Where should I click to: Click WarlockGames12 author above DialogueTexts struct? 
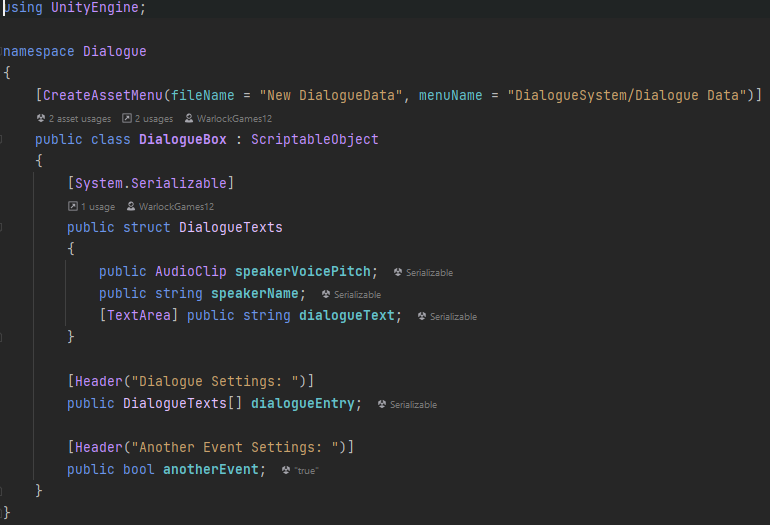tap(176, 206)
